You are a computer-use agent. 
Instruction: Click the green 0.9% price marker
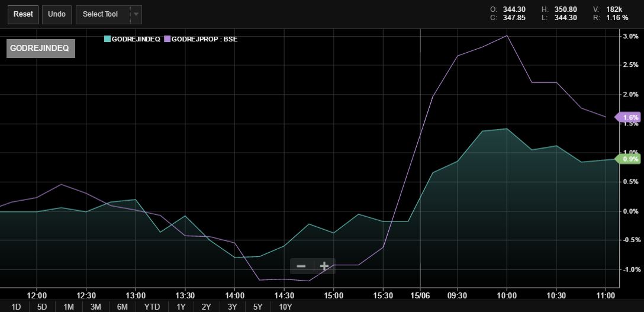pos(628,159)
